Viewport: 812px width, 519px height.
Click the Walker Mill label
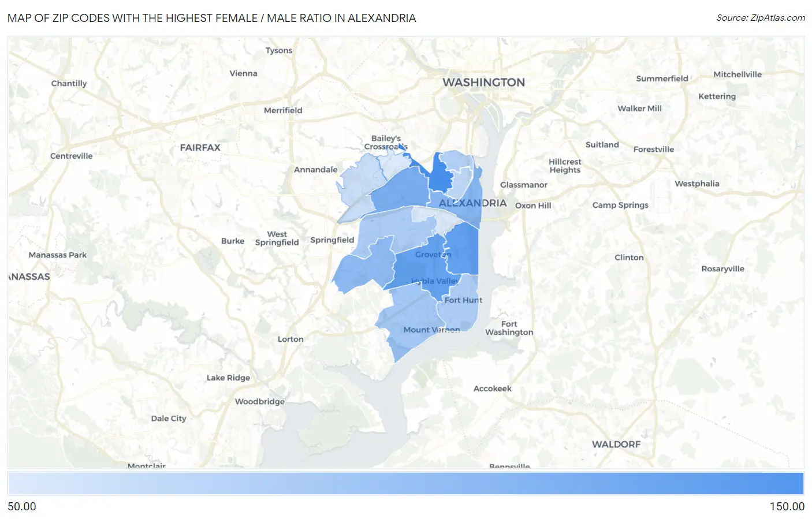click(639, 109)
